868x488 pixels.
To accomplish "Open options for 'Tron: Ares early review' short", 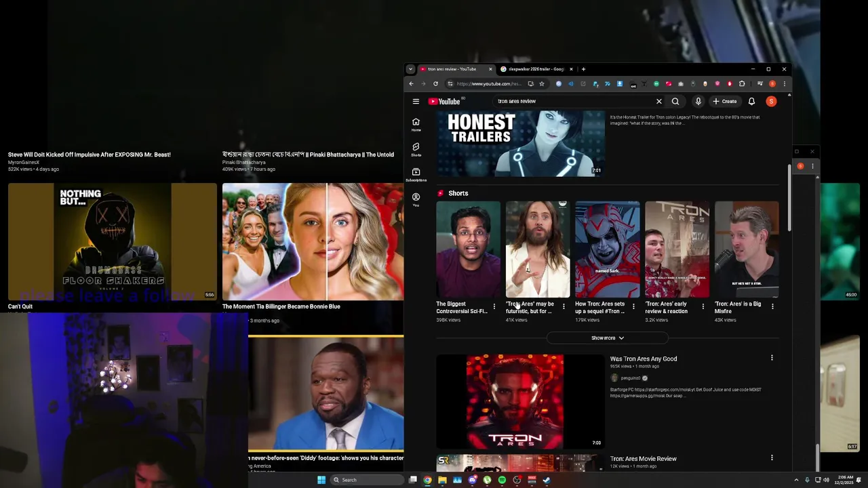I will click(x=703, y=307).
